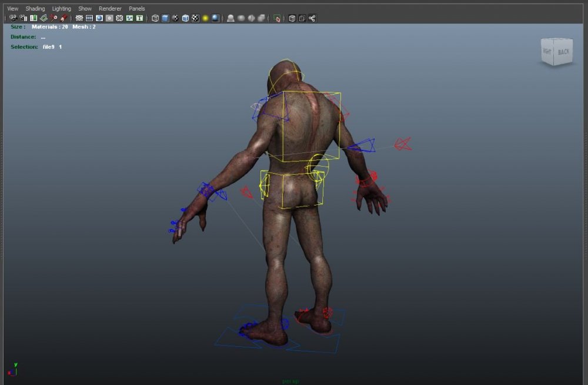Toggle Use All Lights yellow bulb
Viewport: 588px width, 385px height.
[205, 18]
